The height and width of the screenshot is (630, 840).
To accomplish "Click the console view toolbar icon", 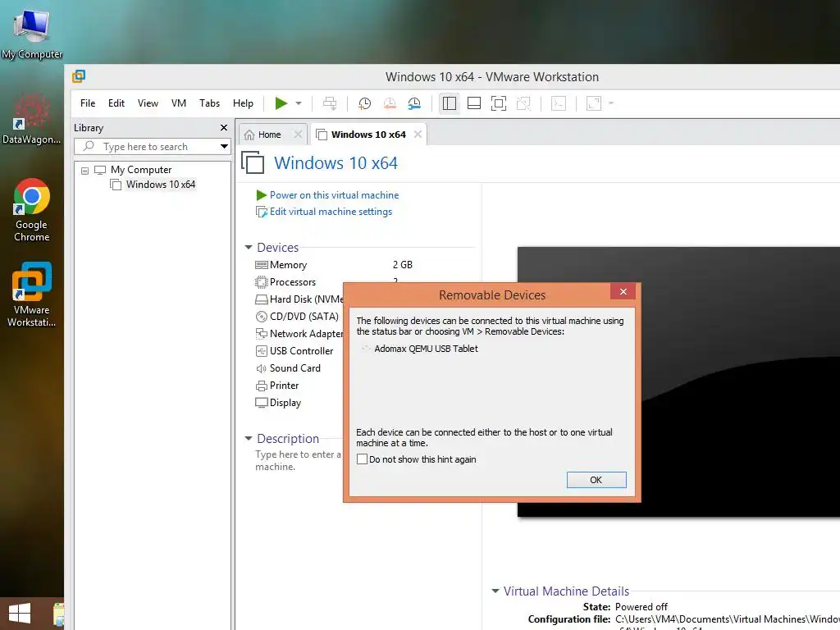I will tap(558, 103).
